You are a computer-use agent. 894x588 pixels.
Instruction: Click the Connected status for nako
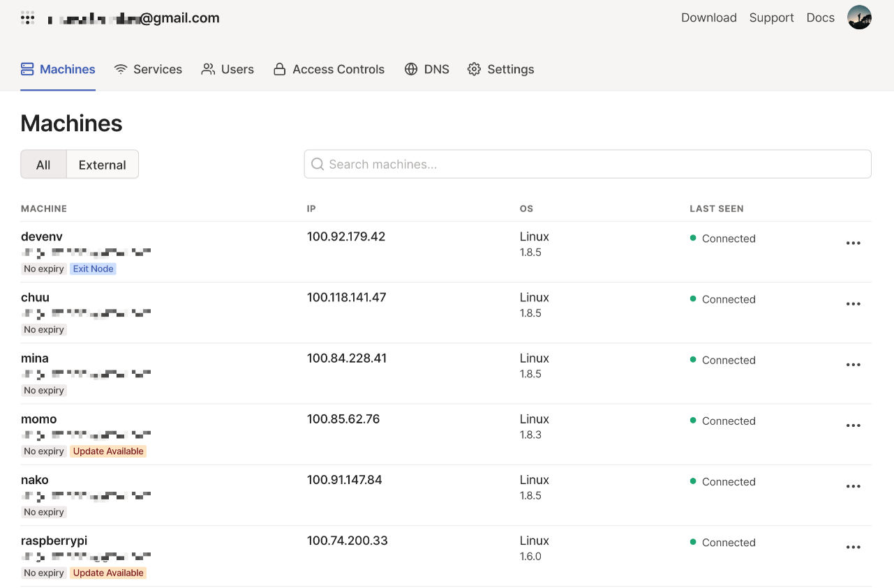(x=723, y=481)
